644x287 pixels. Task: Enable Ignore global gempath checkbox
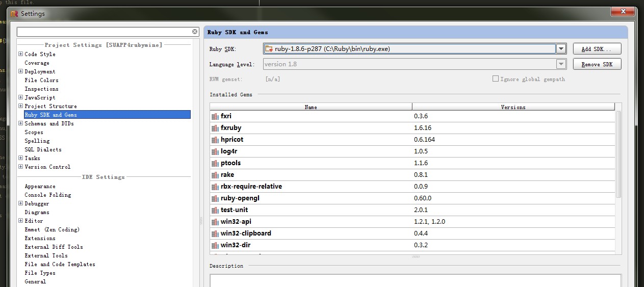pos(495,79)
